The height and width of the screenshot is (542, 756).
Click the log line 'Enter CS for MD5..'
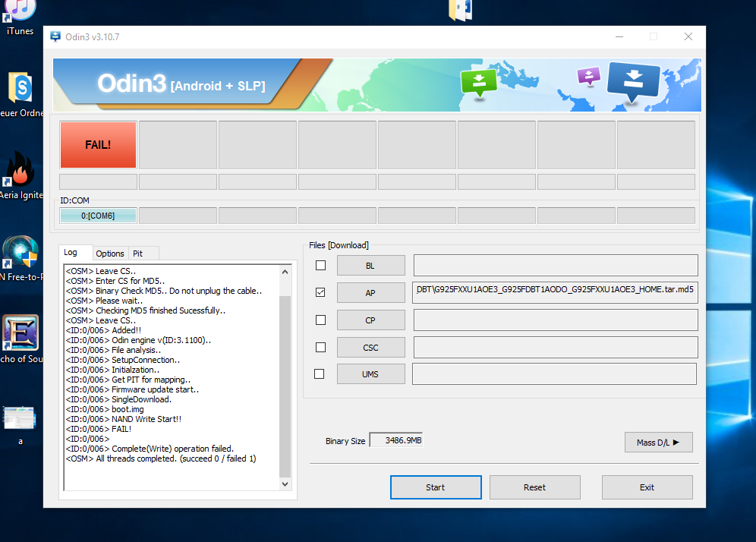click(115, 281)
